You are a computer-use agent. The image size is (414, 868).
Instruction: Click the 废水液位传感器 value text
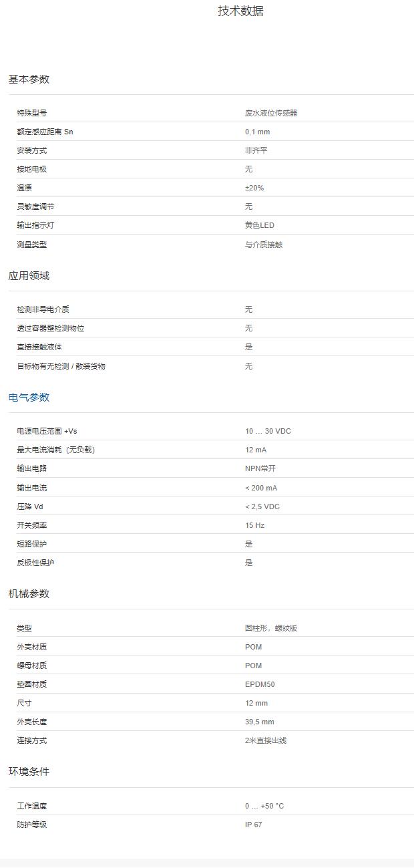pos(270,113)
